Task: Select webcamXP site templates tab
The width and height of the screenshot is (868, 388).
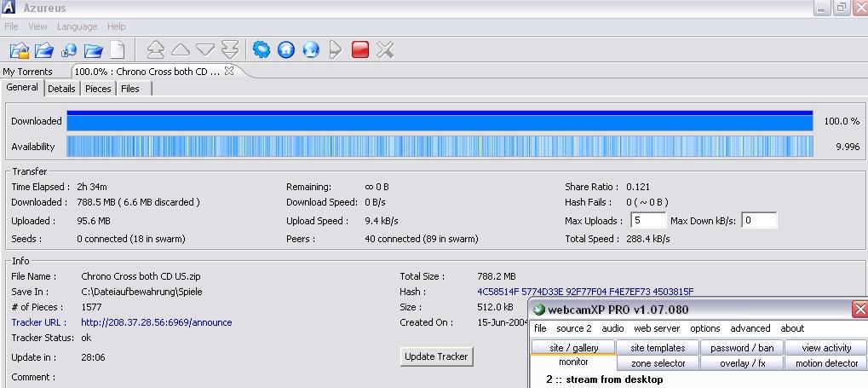Action: point(658,348)
